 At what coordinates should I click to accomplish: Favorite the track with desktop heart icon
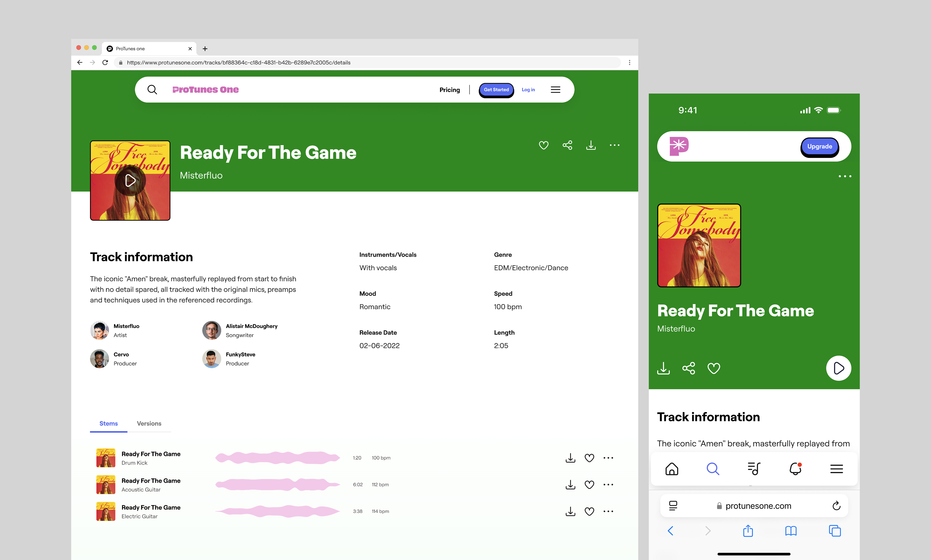(543, 145)
